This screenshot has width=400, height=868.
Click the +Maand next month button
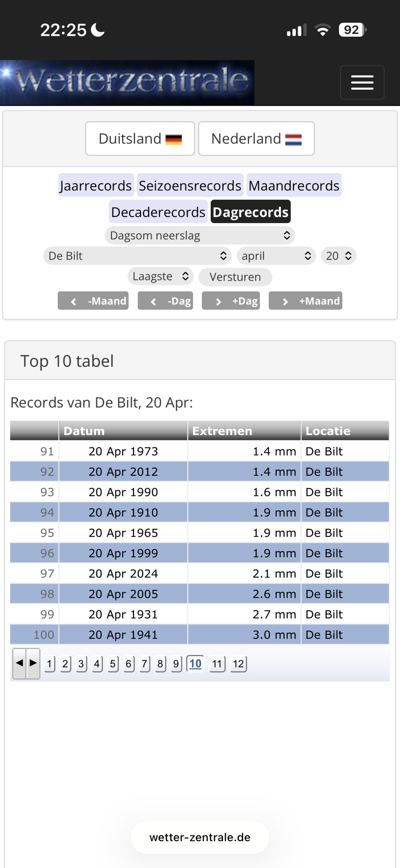click(305, 301)
